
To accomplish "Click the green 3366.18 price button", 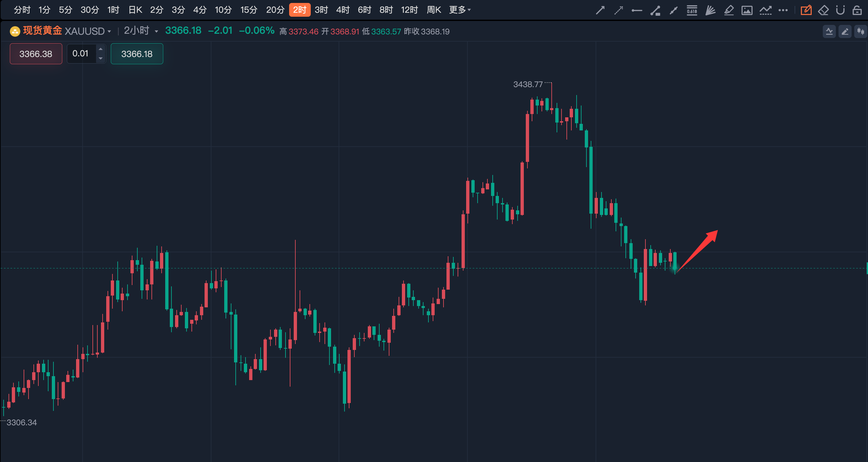I will coord(137,54).
